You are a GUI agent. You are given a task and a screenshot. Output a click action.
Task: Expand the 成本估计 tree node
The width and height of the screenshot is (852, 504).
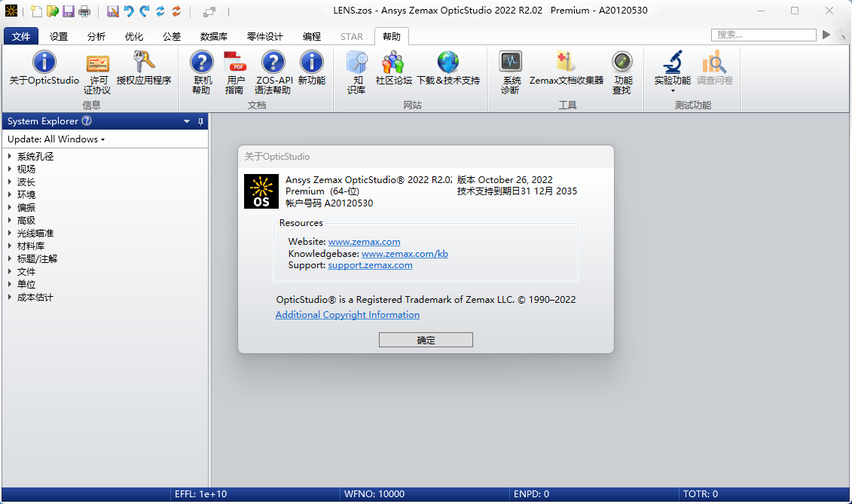[x=10, y=297]
